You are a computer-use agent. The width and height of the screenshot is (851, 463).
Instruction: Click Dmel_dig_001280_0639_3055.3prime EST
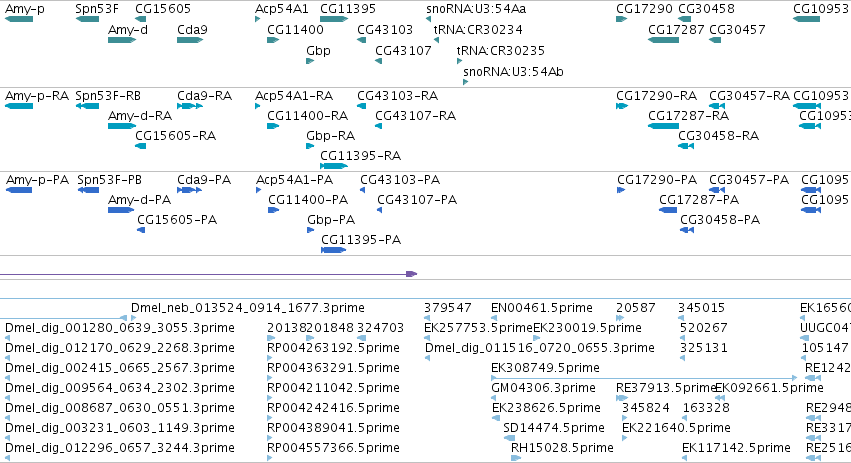coord(7,338)
